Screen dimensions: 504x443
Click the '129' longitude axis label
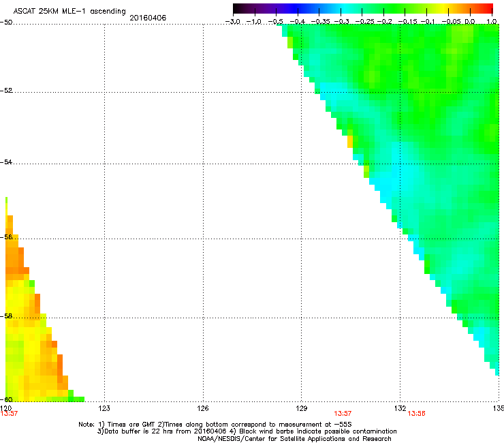[302, 408]
